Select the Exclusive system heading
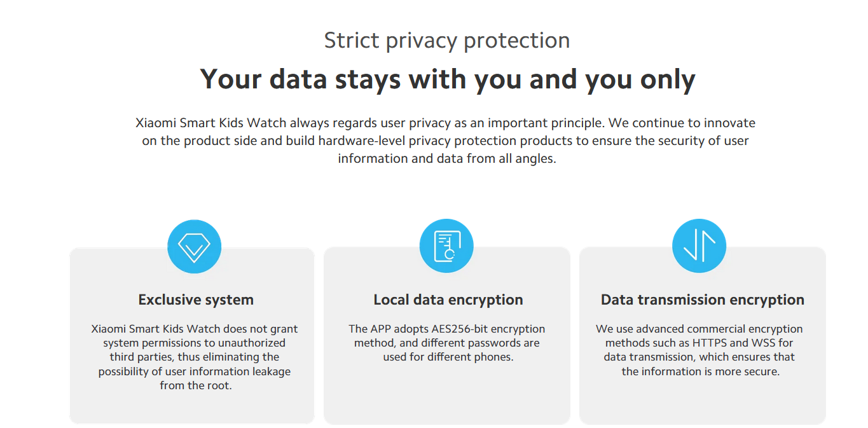This screenshot has width=868, height=428. [196, 300]
